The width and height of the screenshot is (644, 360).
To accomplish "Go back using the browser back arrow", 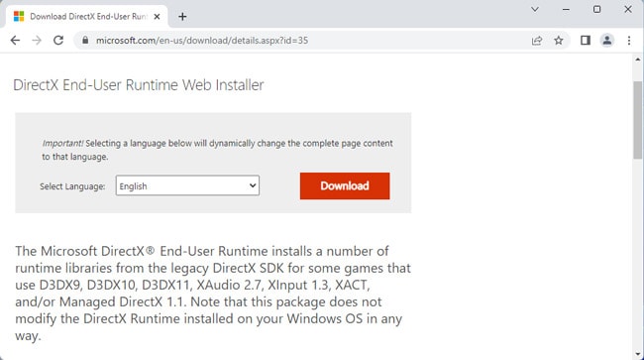I will [15, 41].
